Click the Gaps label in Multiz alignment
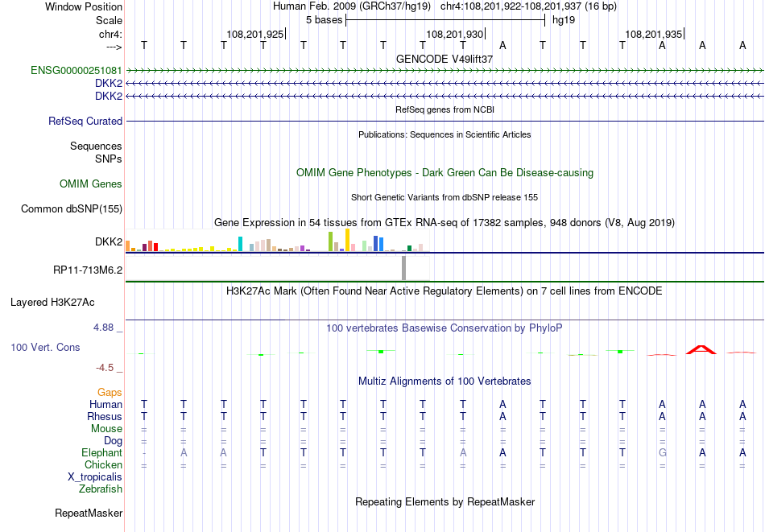The height and width of the screenshot is (532, 765). (x=110, y=392)
